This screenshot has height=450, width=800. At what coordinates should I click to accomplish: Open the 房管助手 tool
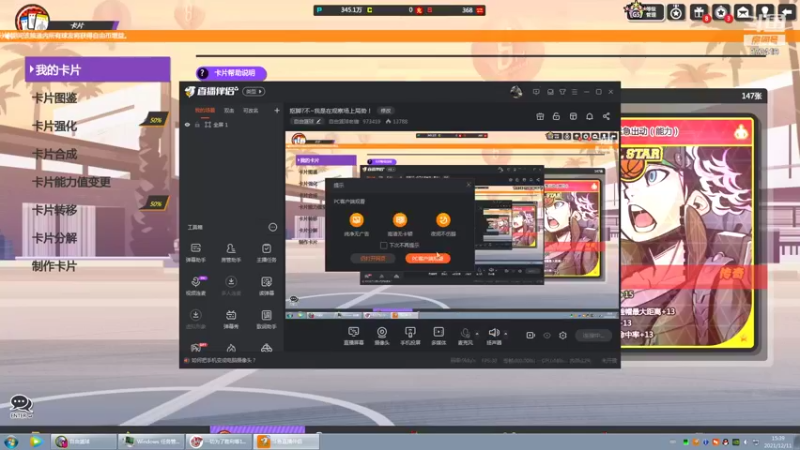[x=231, y=253]
